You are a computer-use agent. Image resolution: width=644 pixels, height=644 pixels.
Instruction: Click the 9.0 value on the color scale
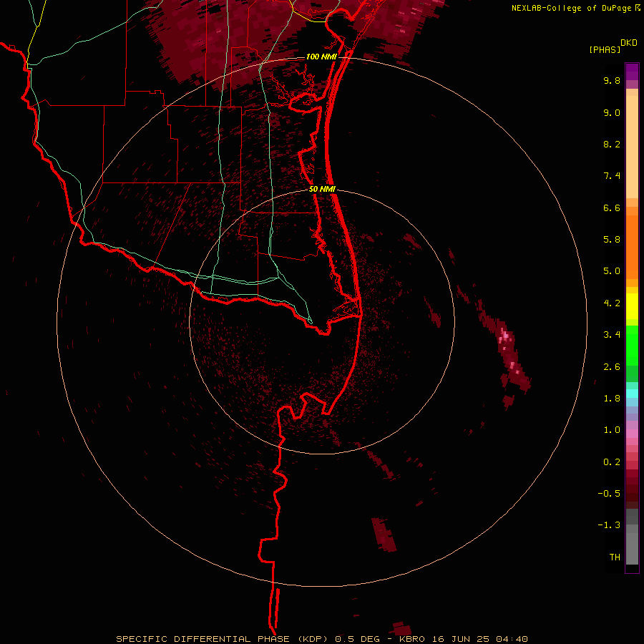[x=612, y=112]
